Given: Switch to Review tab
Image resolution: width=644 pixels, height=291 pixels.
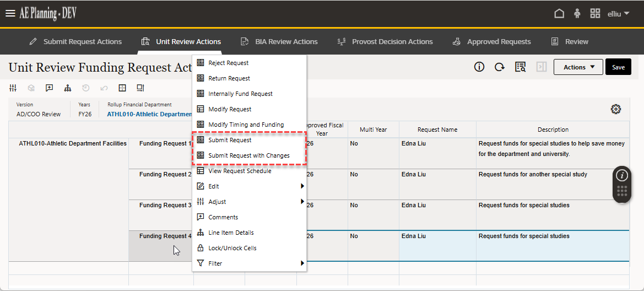Looking at the screenshot, I should pos(570,41).
